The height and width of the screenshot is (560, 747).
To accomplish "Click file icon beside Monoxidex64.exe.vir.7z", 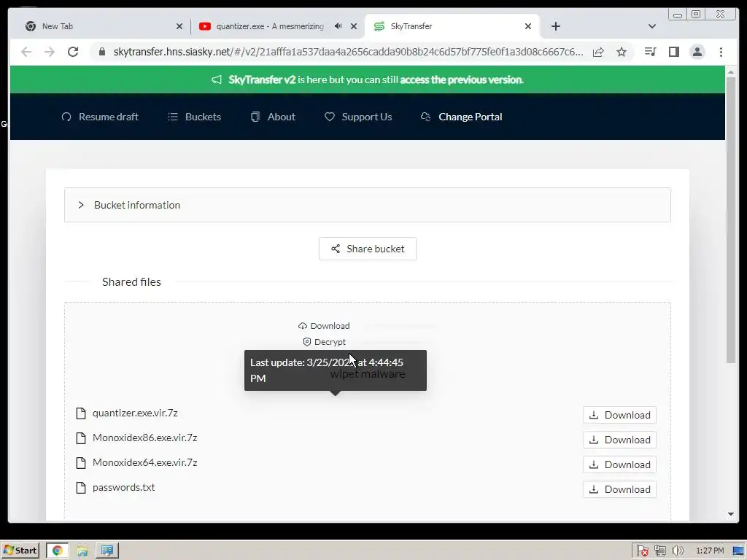I will tap(81, 463).
